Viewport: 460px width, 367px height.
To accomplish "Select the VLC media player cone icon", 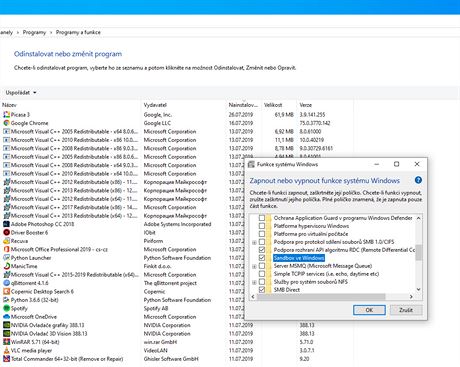I will [6, 350].
